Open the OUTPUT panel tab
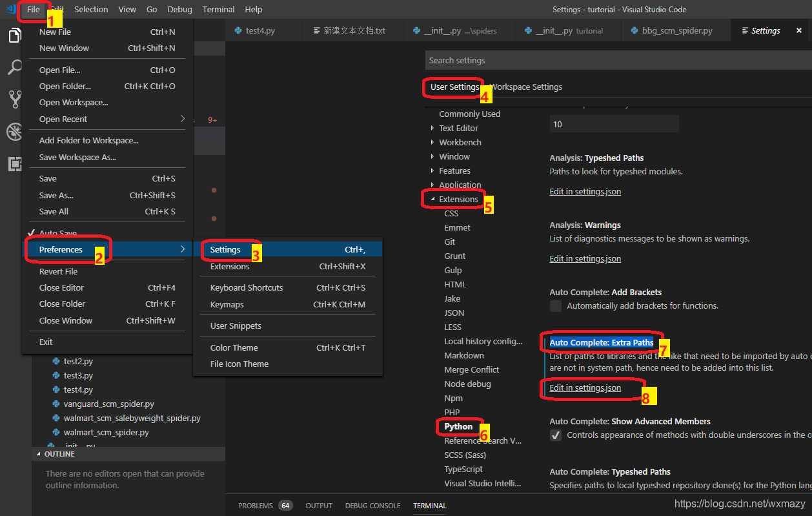 319,506
